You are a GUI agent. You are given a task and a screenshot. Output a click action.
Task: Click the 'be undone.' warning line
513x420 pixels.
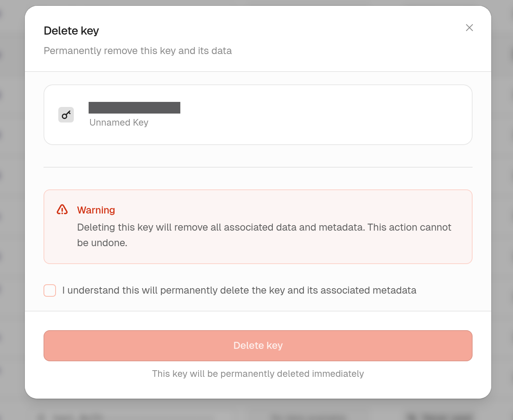[x=102, y=243]
